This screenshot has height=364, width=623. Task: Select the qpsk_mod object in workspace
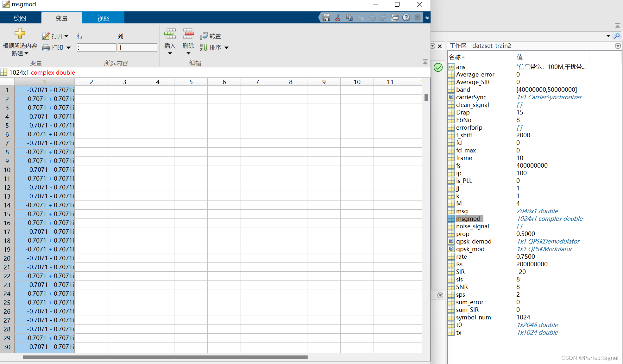[x=470, y=249]
